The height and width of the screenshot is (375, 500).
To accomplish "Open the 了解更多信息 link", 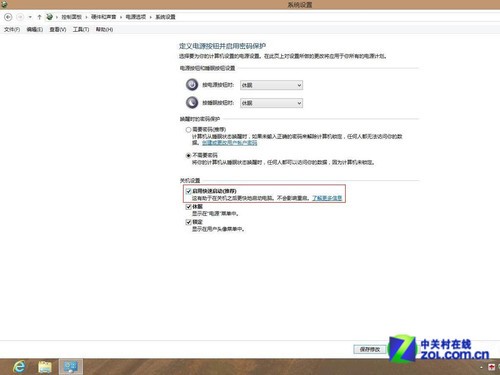I will 327,198.
